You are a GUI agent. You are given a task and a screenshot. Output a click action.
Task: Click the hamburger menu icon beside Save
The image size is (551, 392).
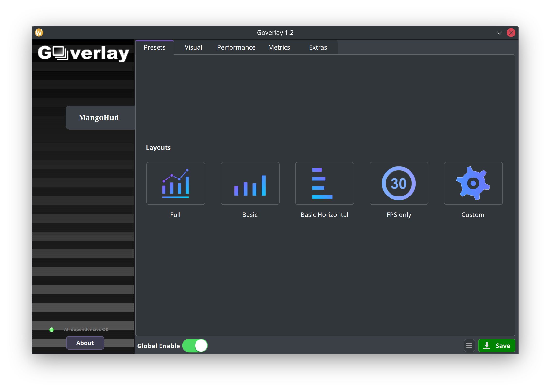tap(469, 346)
